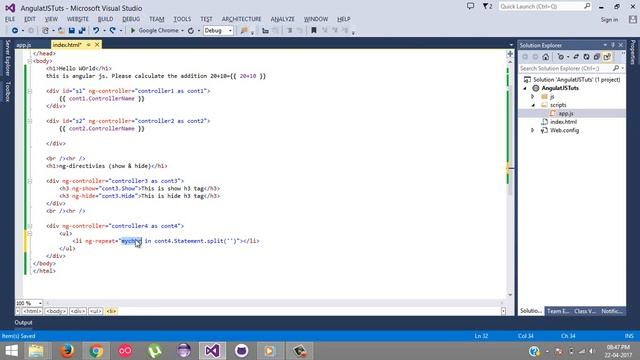Open the FILE menu

pyautogui.click(x=10, y=19)
